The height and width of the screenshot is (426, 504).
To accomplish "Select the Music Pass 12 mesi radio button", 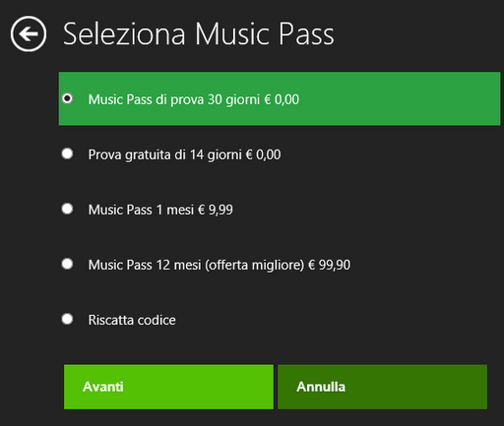I will pos(67,264).
